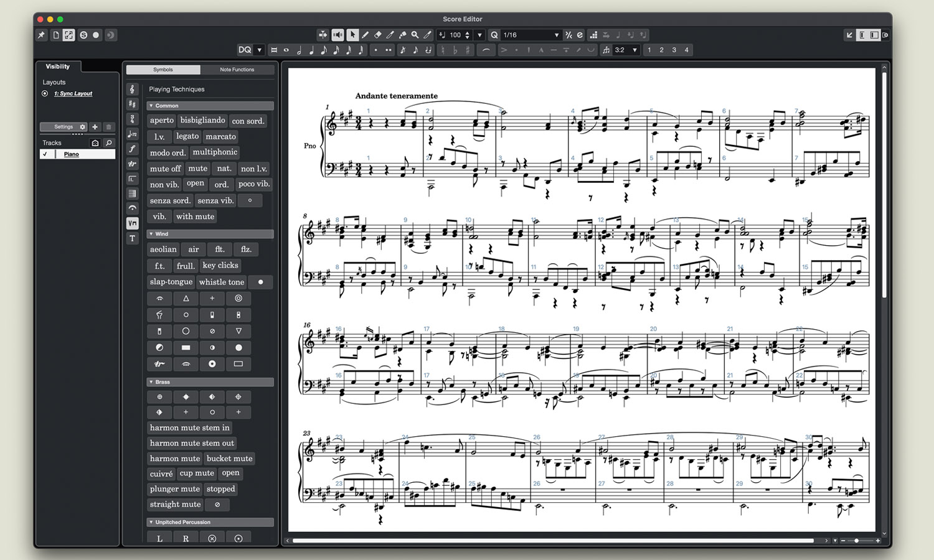This screenshot has height=560, width=934.
Task: Open the Clefs symbol category
Action: (132, 89)
